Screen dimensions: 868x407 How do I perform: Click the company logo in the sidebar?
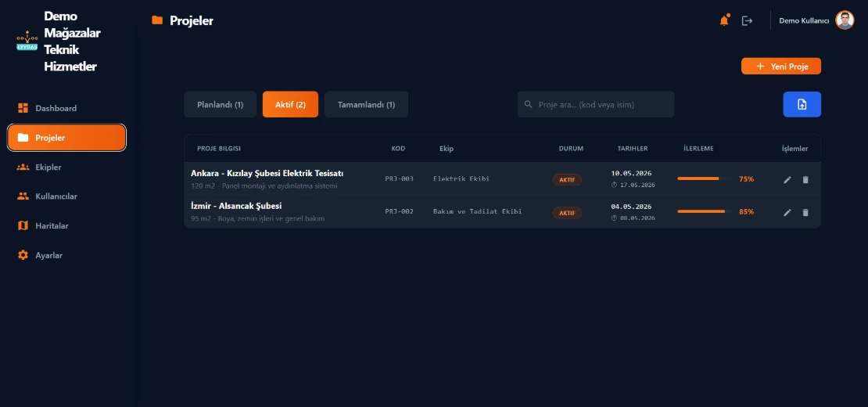[27, 41]
